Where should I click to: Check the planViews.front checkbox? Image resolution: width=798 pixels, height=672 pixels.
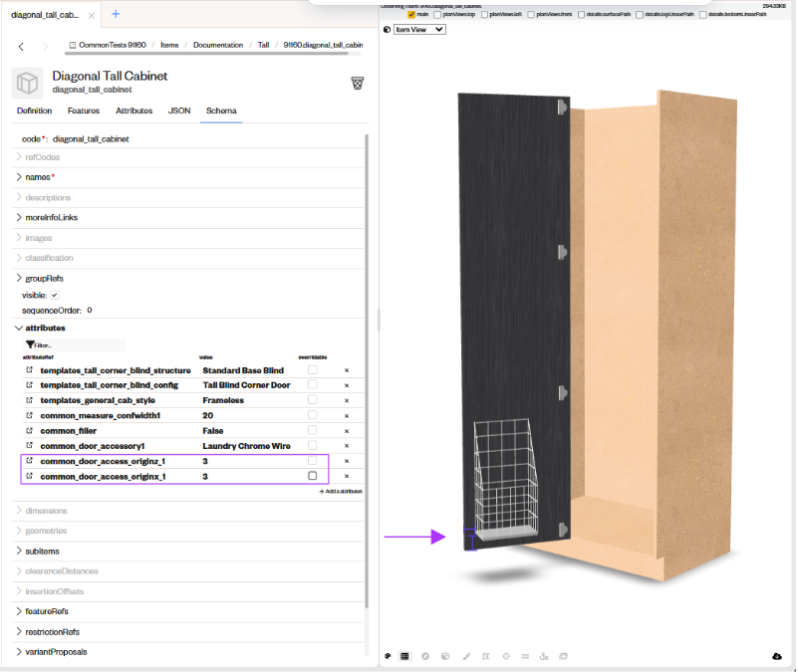(531, 14)
